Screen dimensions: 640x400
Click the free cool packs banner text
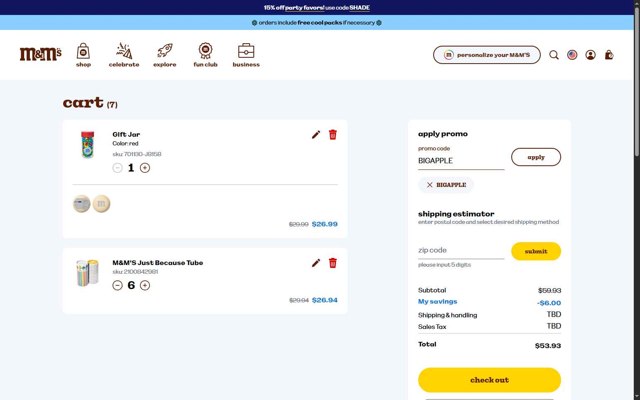[x=320, y=23]
